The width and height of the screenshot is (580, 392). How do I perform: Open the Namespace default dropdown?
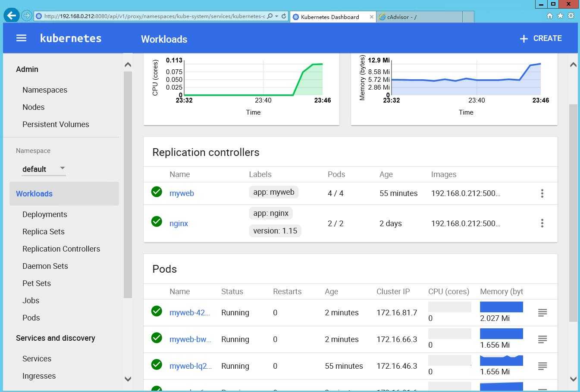(x=44, y=169)
